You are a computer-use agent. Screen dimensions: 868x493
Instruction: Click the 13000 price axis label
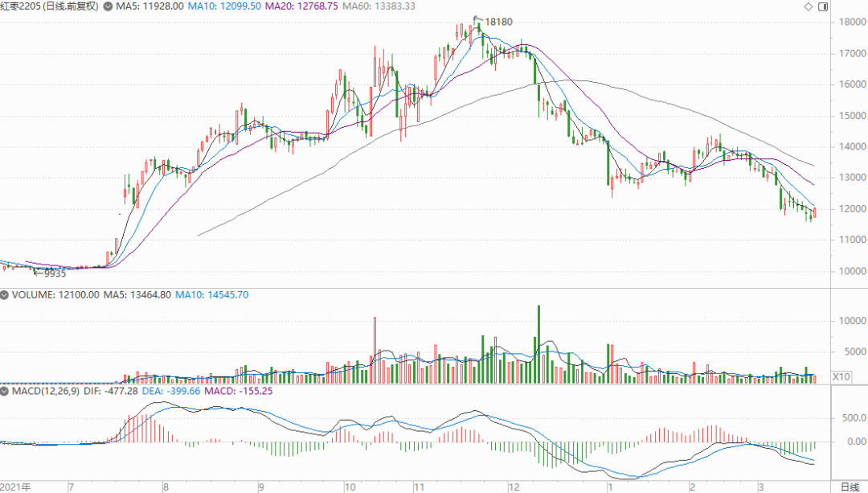point(853,178)
